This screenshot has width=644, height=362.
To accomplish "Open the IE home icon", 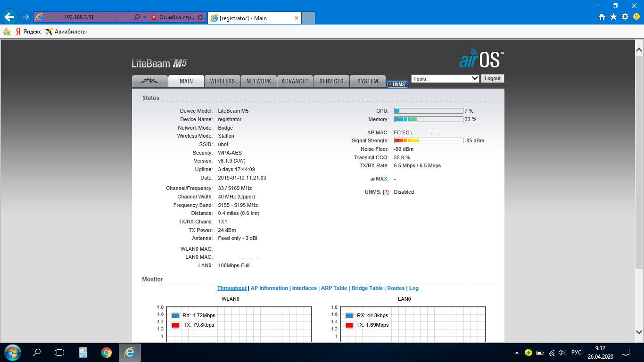I will pyautogui.click(x=602, y=17).
